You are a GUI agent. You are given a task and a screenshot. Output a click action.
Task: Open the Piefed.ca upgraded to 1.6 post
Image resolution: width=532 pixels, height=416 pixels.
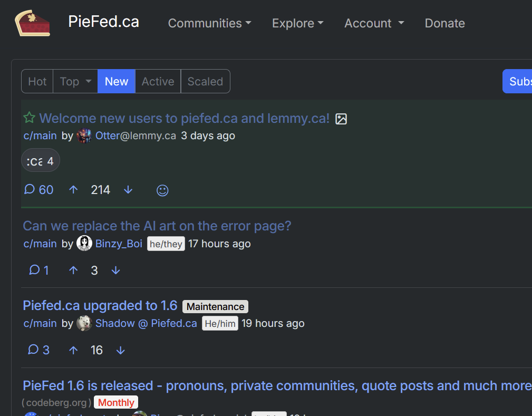pyautogui.click(x=100, y=306)
